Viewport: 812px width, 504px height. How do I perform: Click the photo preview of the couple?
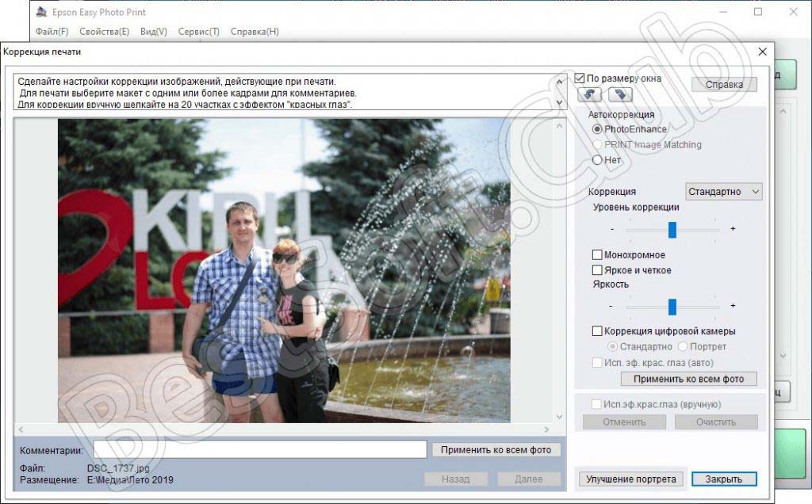284,271
